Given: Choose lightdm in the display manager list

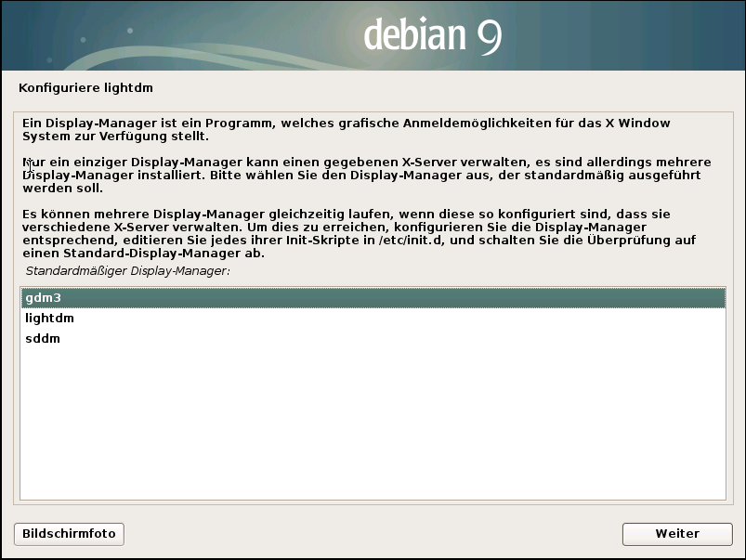Looking at the screenshot, I should pos(50,319).
